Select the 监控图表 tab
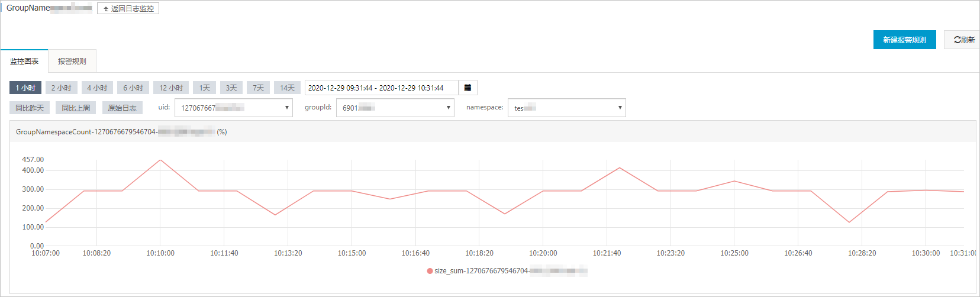 click(x=24, y=61)
